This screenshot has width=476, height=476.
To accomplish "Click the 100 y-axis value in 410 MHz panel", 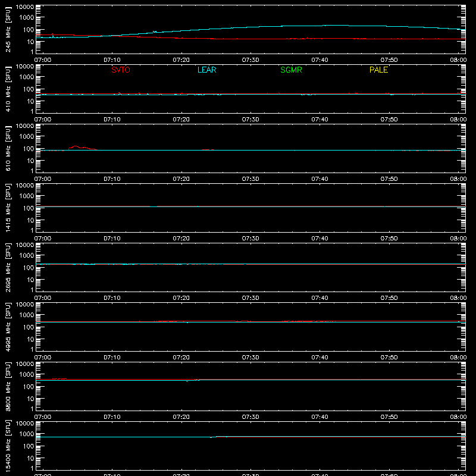I will (29, 89).
